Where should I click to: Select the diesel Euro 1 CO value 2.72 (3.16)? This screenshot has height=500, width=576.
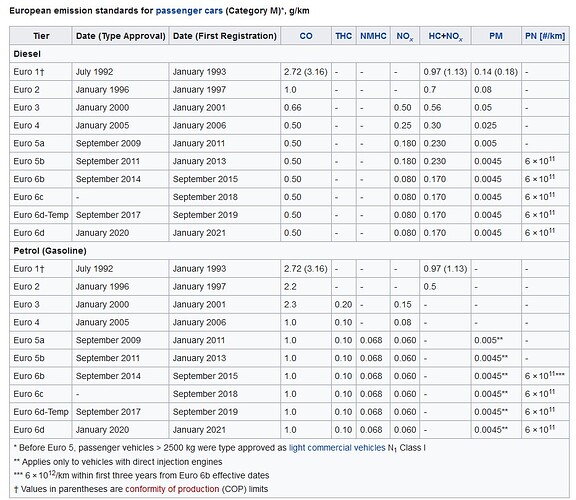[306, 72]
